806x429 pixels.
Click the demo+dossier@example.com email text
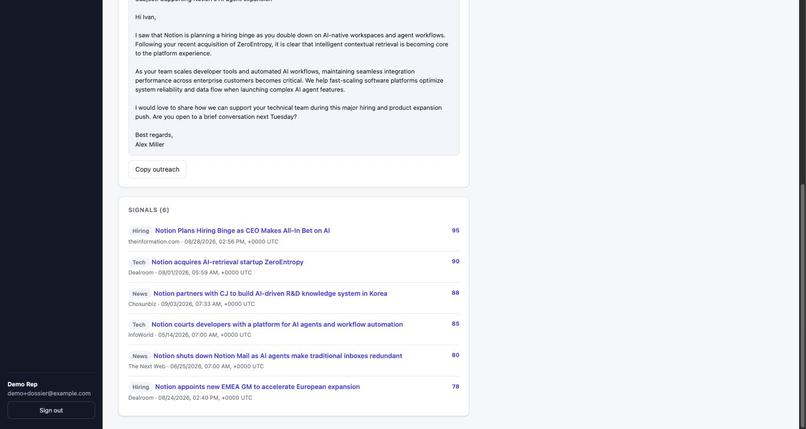point(49,394)
